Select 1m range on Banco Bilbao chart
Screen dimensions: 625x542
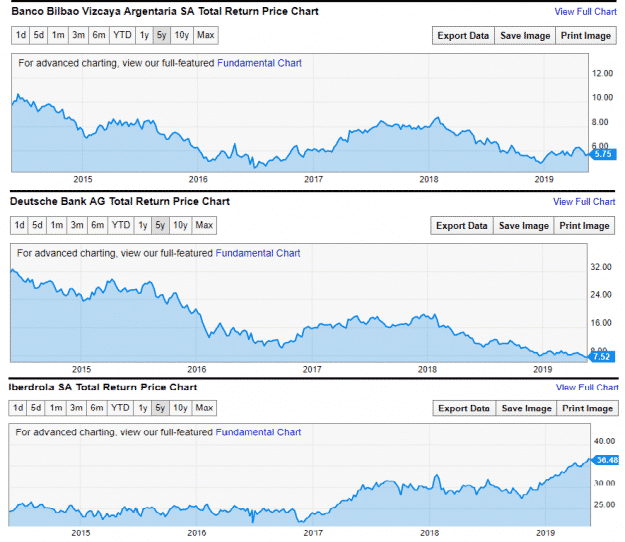pos(58,35)
